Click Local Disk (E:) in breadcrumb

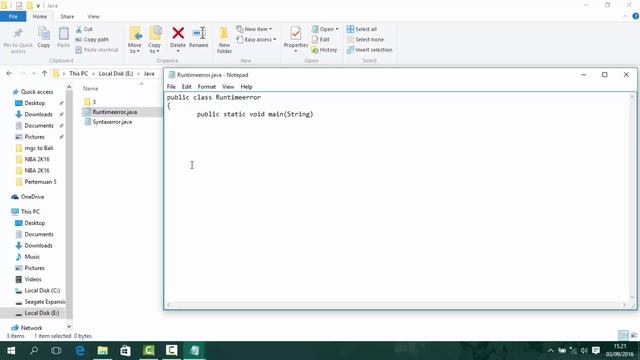coord(116,73)
